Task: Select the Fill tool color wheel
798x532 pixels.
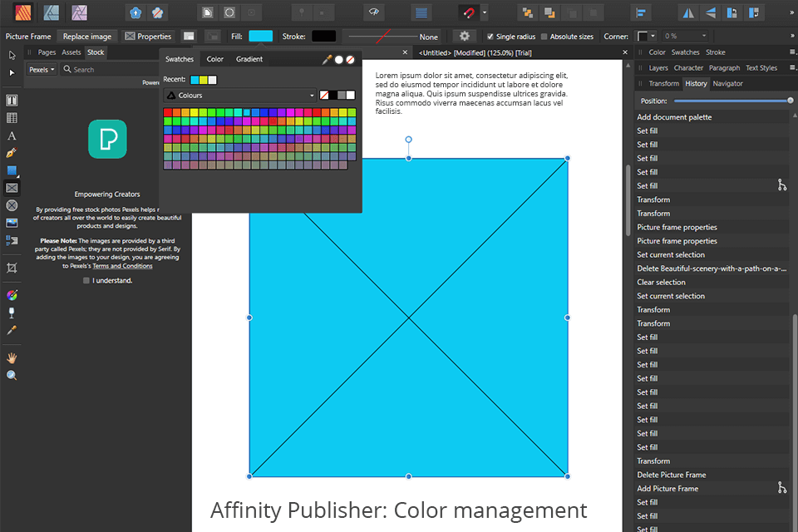Action: (x=12, y=295)
